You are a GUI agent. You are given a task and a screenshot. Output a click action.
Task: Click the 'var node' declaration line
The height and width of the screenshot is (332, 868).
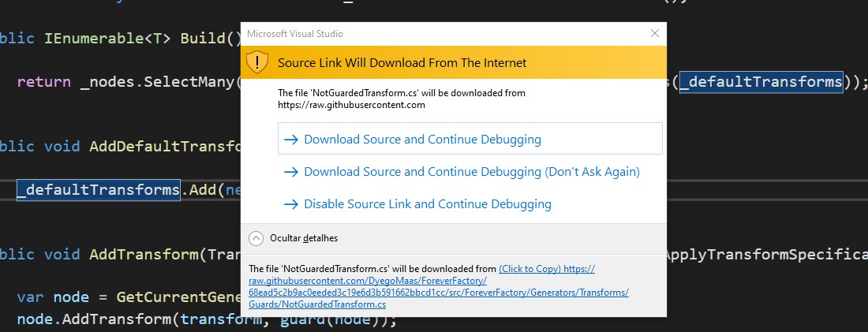pos(129,297)
